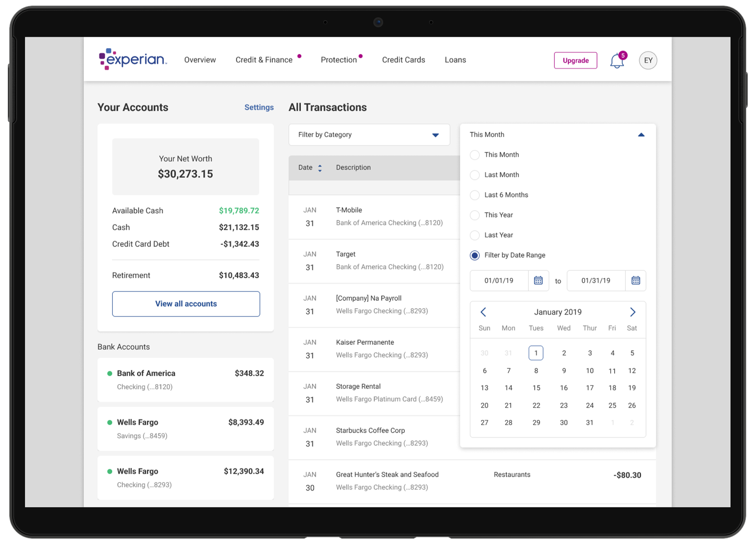
Task: Select the Last Year radio option
Action: tap(475, 235)
